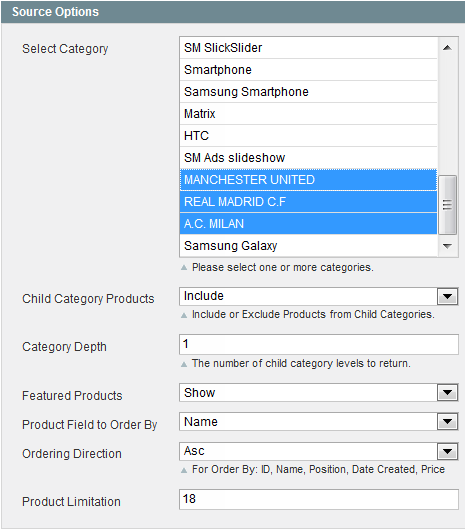The width and height of the screenshot is (465, 530).
Task: Select the Smartphone category
Action: click(x=308, y=70)
